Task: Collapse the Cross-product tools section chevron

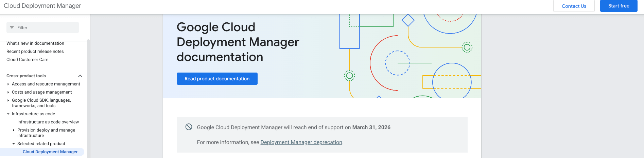Action: pos(80,76)
